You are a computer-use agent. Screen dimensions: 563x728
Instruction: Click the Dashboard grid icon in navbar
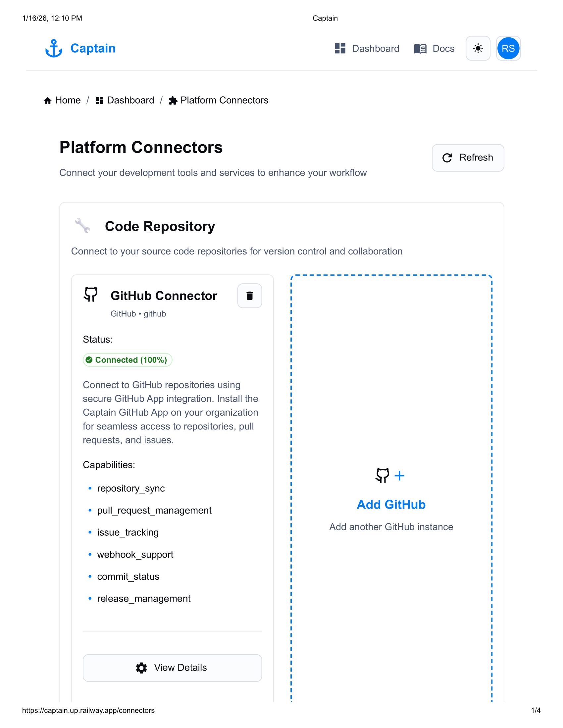pyautogui.click(x=340, y=48)
